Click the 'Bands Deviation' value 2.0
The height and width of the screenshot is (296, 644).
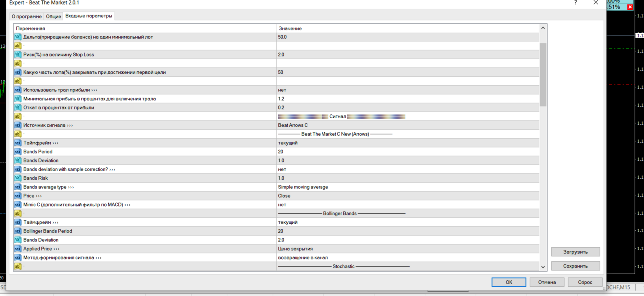tap(408, 240)
